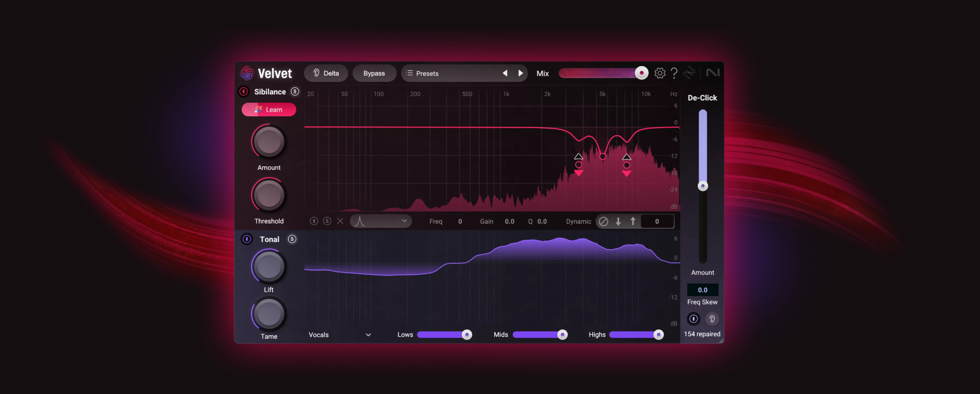Toggle the selected band's power button
The image size is (980, 394).
(314, 221)
